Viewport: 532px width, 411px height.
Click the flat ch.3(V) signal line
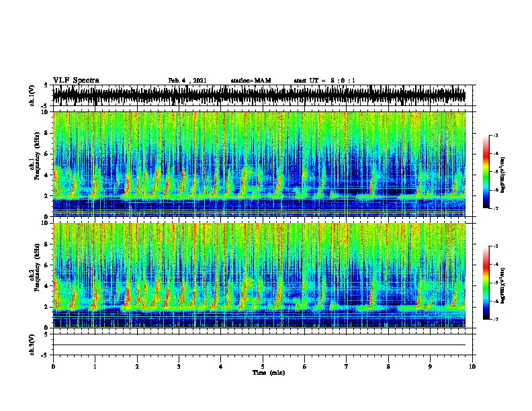(x=259, y=345)
